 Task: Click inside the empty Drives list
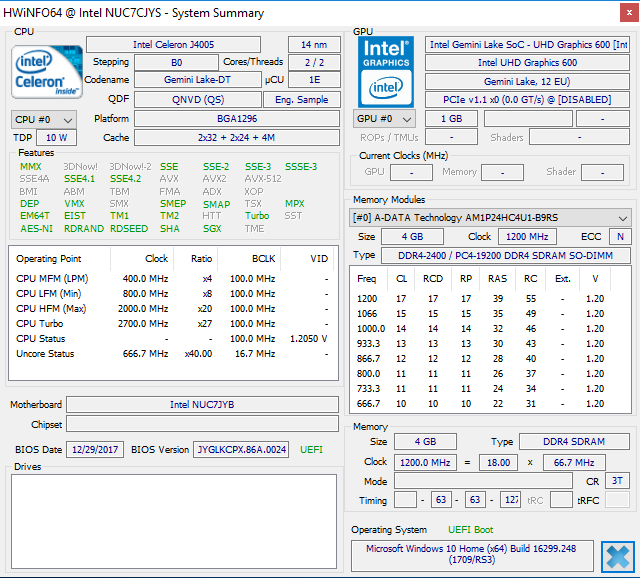173,521
